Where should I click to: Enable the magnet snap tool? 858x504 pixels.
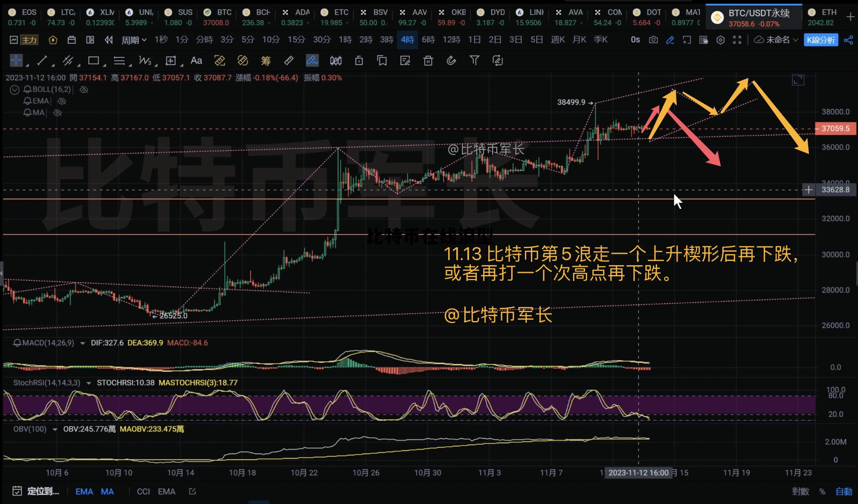pyautogui.click(x=451, y=61)
